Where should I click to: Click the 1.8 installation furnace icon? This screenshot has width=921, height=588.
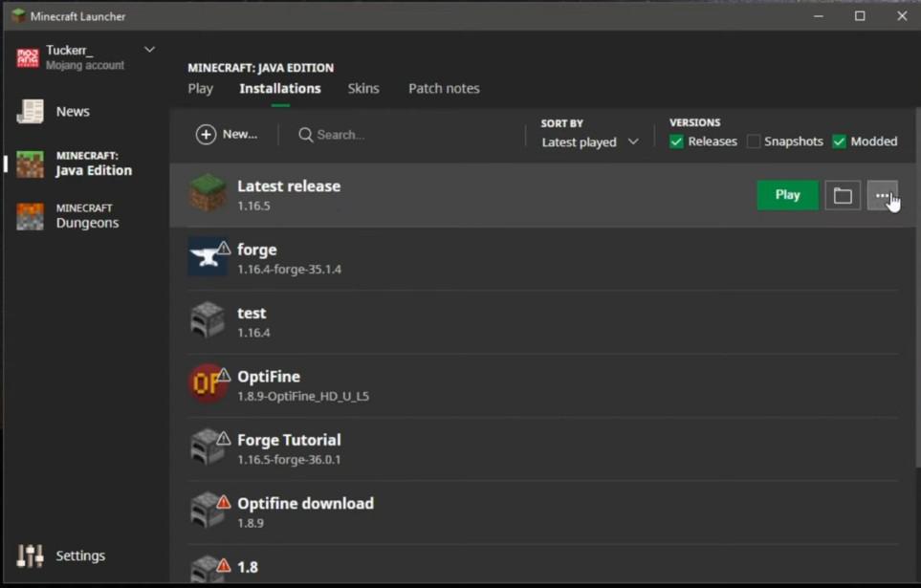[208, 569]
